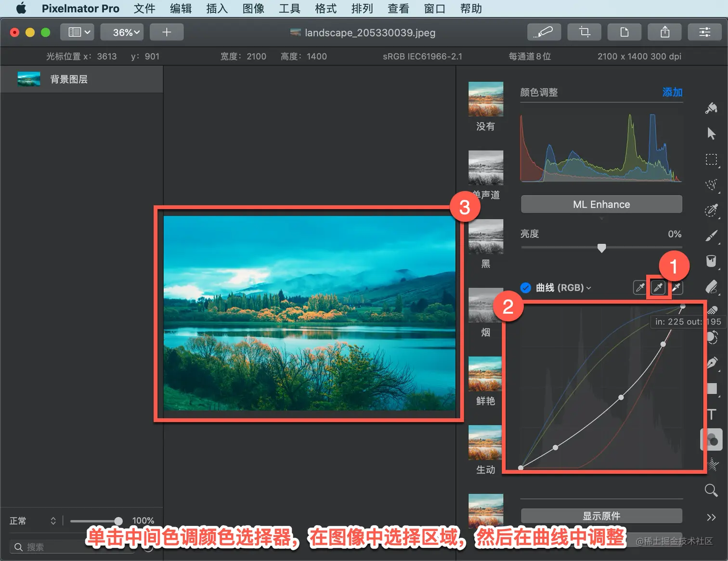Open the 排列 menu
Screen dimensions: 728x561
click(362, 9)
